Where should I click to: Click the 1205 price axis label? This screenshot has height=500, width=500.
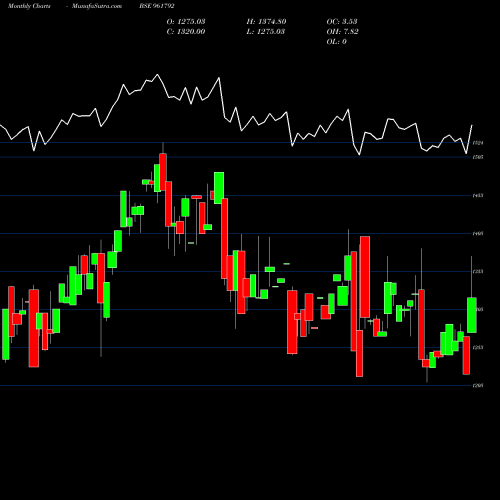pyautogui.click(x=478, y=386)
